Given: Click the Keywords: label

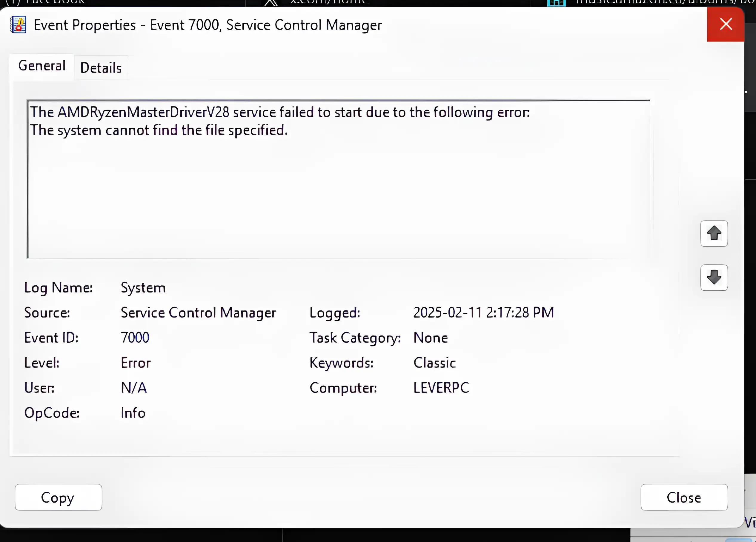Looking at the screenshot, I should coord(341,363).
